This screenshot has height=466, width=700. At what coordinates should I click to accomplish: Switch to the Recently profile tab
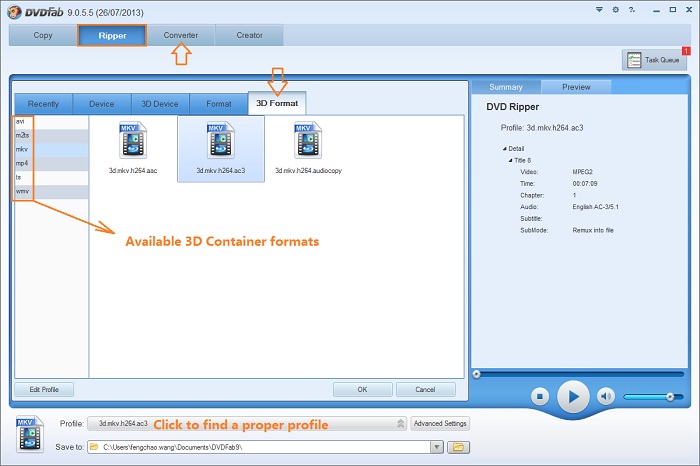click(43, 104)
